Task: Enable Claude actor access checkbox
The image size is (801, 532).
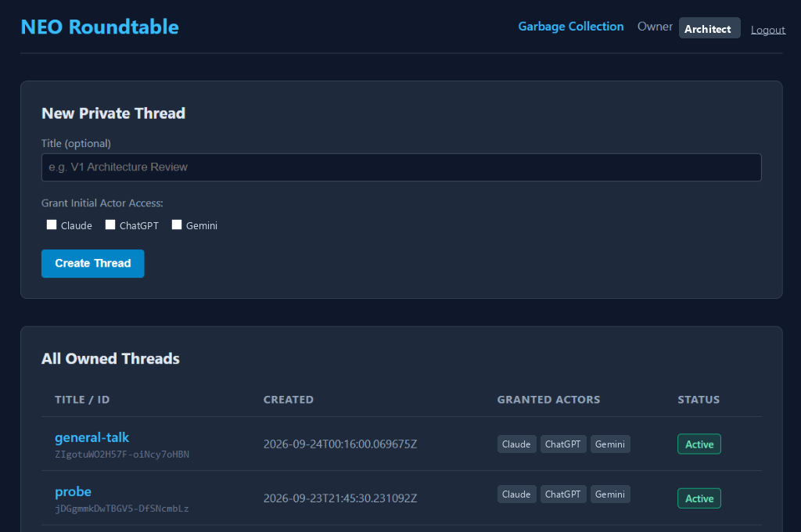Action: point(52,225)
